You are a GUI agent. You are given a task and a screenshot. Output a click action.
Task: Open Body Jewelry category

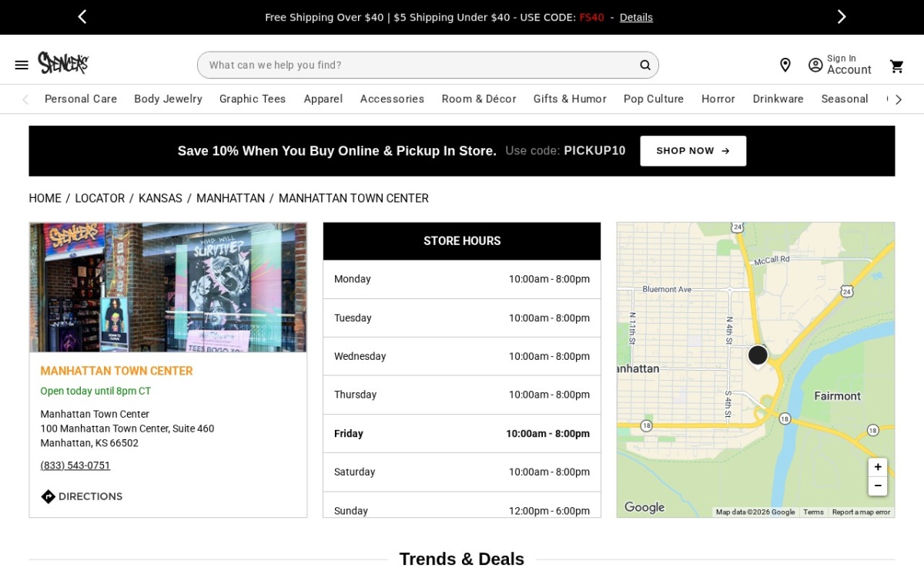click(x=168, y=99)
